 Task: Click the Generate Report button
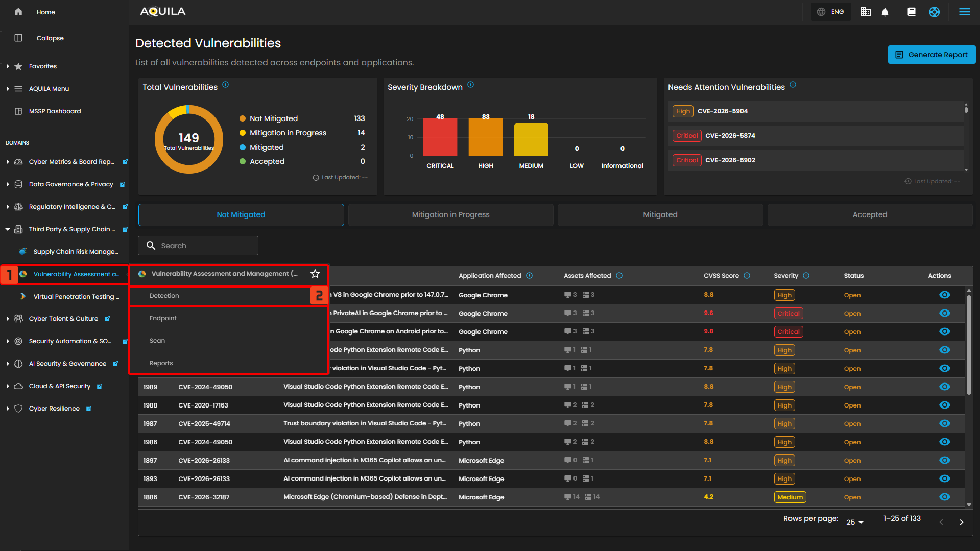[x=931, y=55]
